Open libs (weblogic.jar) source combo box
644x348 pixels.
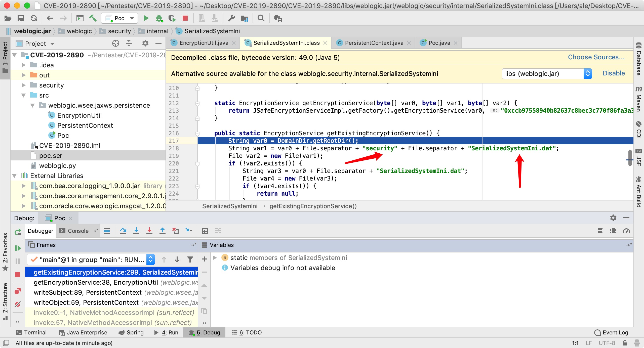(547, 74)
